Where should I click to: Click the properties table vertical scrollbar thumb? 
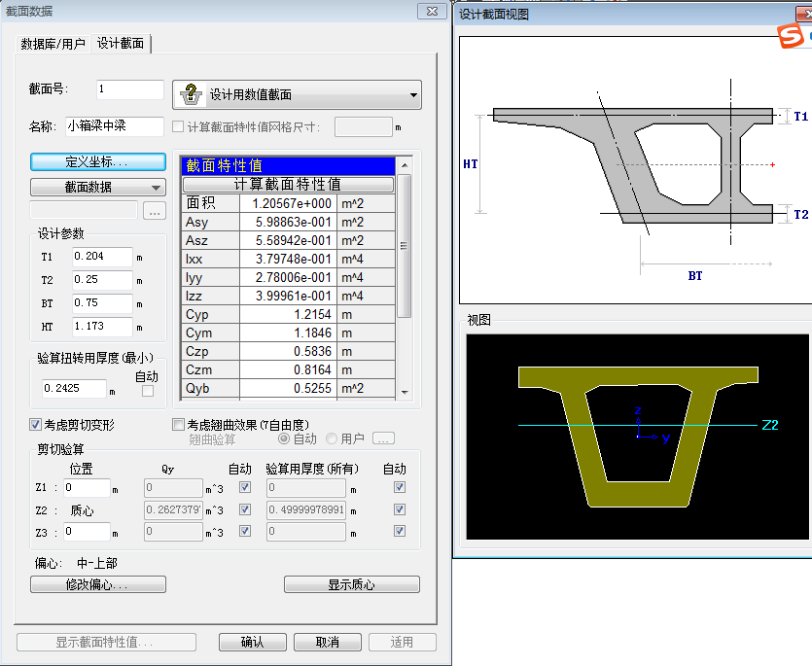(406, 243)
